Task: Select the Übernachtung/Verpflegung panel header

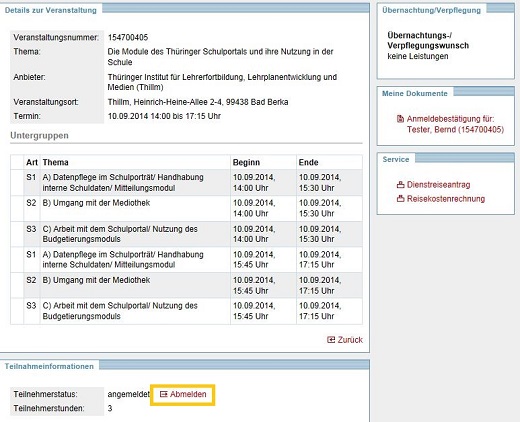Action: click(431, 10)
